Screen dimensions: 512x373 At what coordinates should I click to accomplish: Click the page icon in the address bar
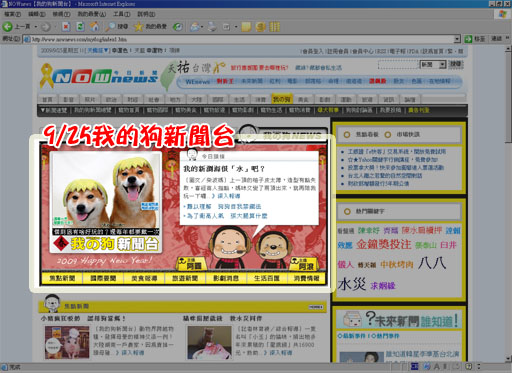click(x=27, y=39)
